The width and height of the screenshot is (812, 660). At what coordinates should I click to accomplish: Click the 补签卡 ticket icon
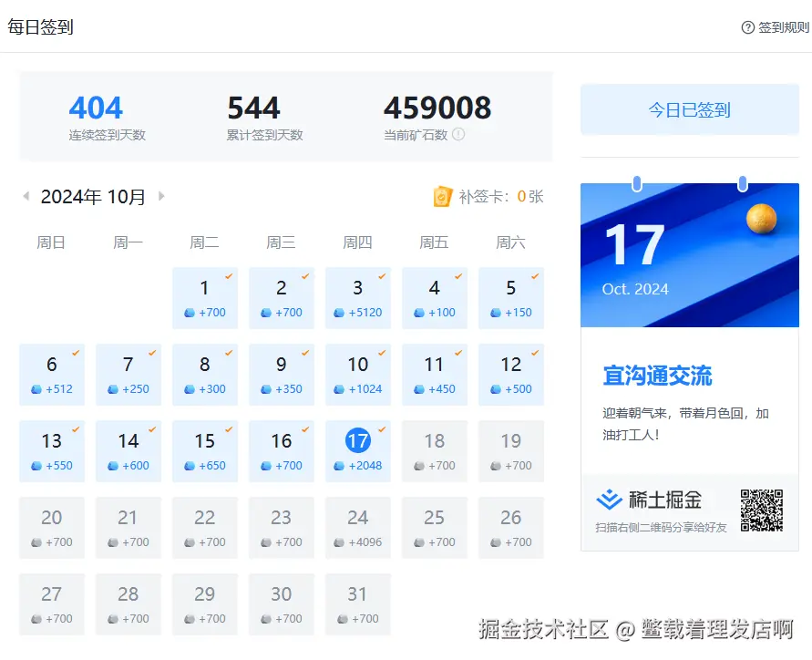442,195
